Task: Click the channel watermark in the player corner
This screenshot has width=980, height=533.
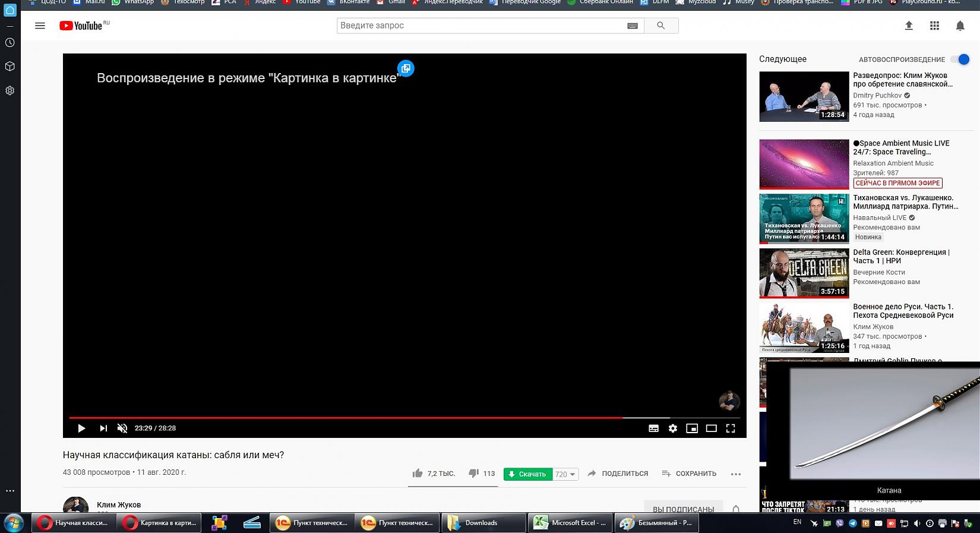Action: pos(729,401)
